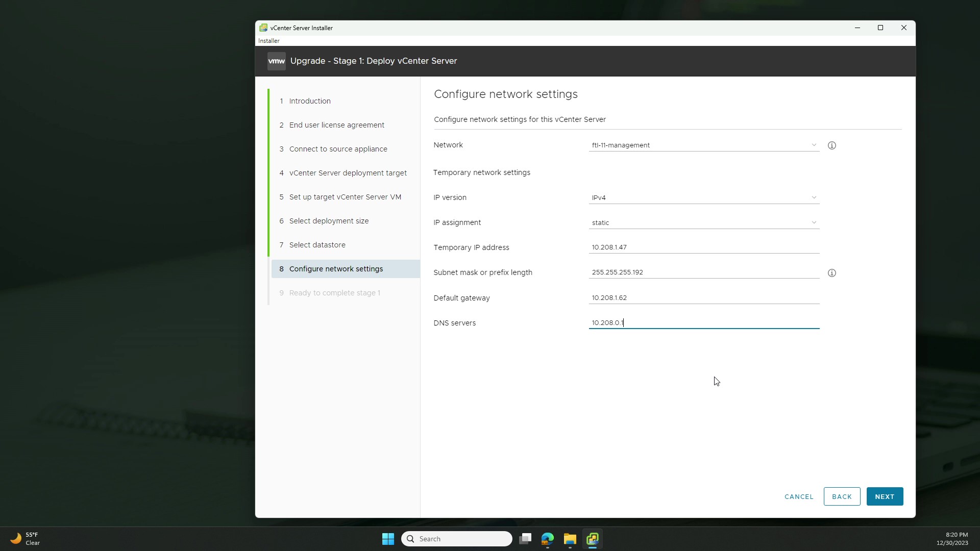Click the 'Temporary IP address' label
The height and width of the screenshot is (551, 980).
click(x=471, y=247)
